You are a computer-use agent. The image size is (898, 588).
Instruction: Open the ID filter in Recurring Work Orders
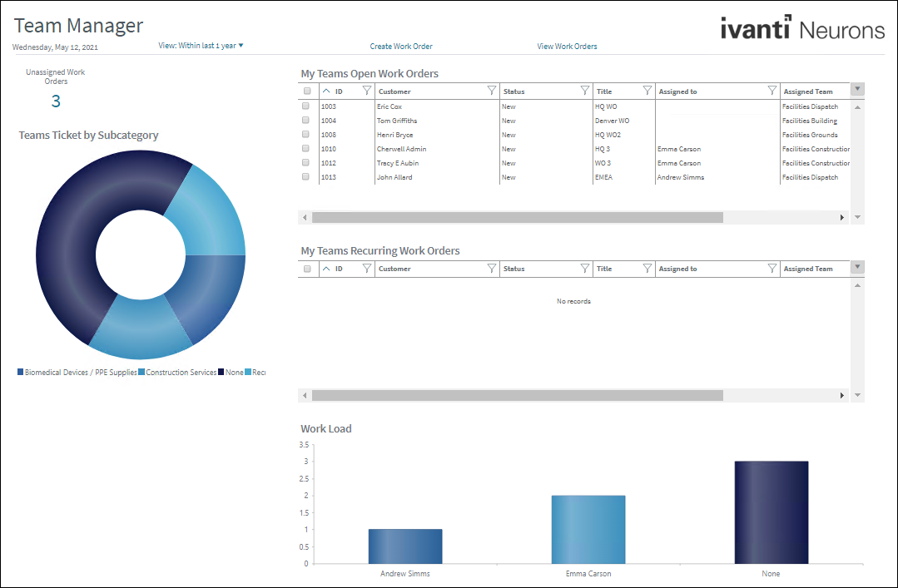pos(367,268)
